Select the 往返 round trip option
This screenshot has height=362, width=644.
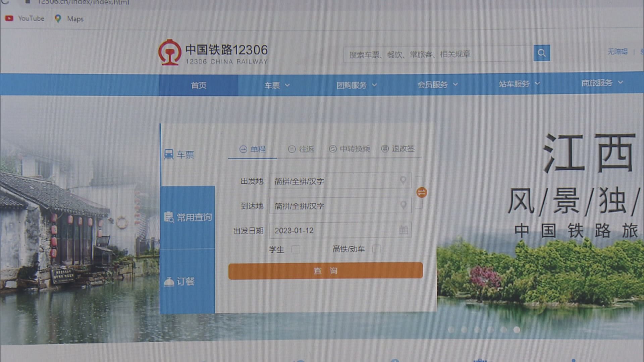[x=301, y=149]
